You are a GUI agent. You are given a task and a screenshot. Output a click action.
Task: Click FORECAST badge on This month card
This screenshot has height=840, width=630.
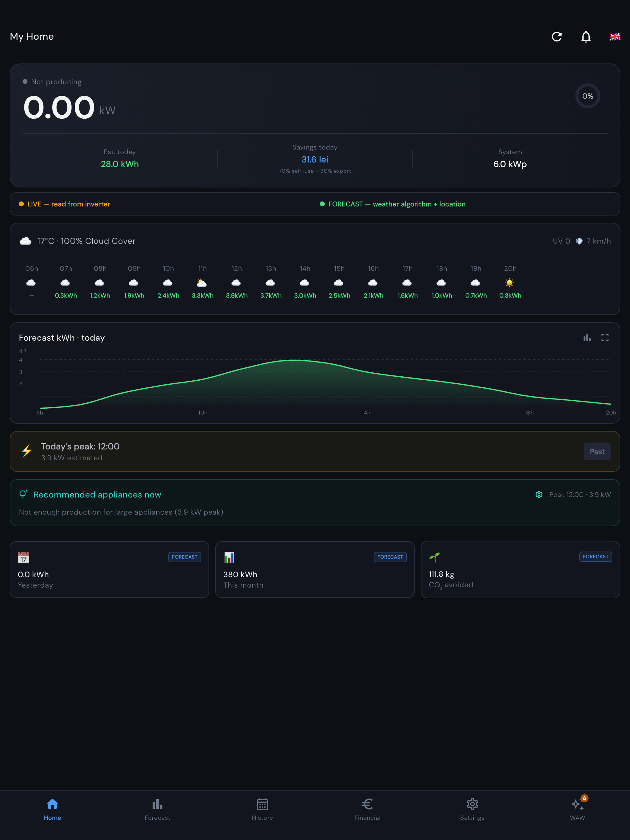[x=390, y=557]
